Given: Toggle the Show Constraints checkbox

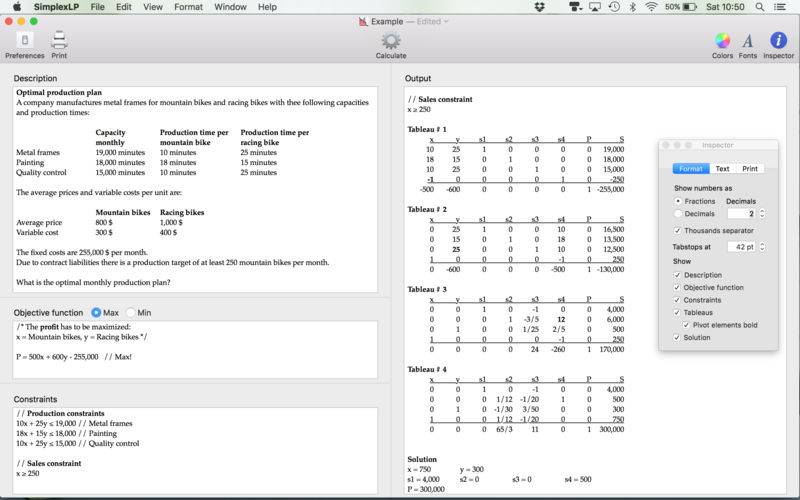Looking at the screenshot, I should pyautogui.click(x=678, y=300).
